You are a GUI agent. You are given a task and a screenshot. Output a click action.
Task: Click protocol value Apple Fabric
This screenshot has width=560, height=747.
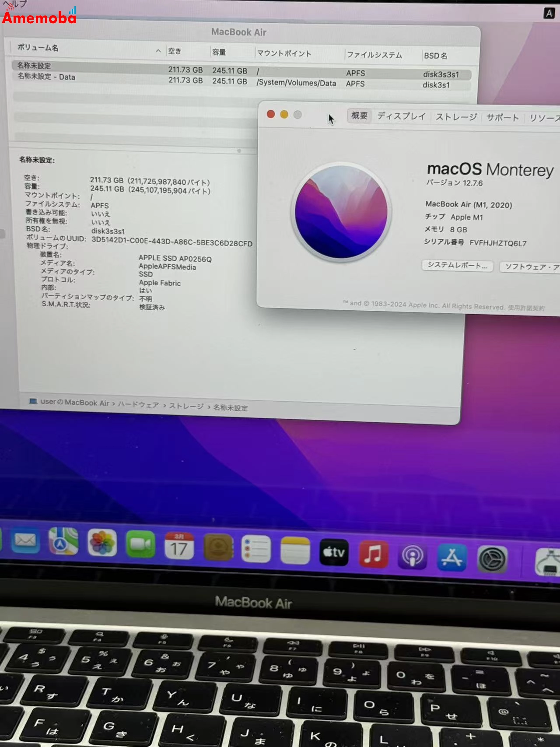coord(160,283)
